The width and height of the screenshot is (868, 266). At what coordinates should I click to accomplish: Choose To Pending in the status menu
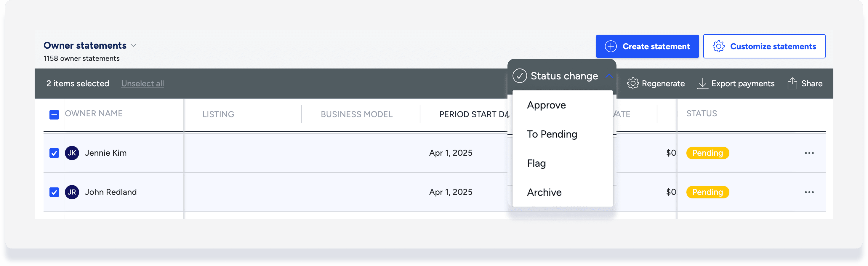552,134
